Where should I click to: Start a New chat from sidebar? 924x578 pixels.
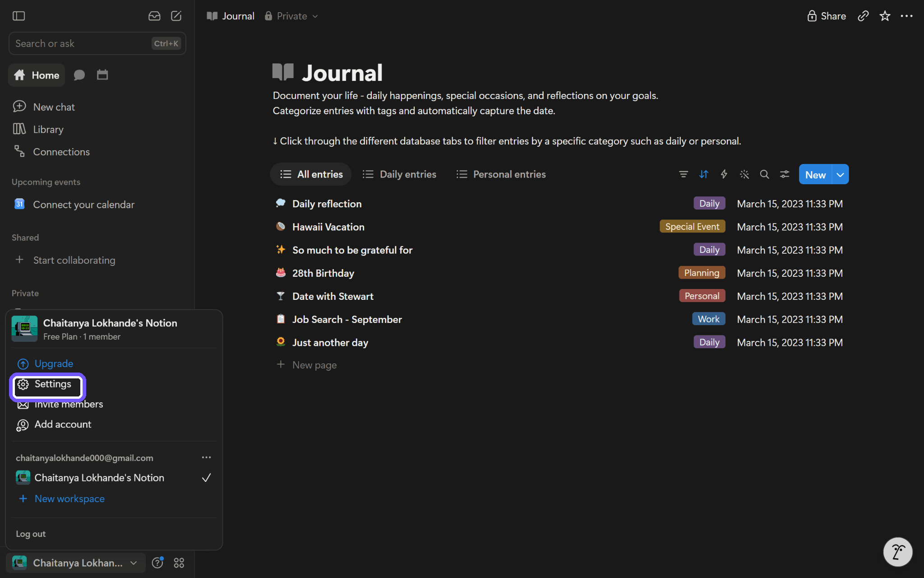[44, 107]
